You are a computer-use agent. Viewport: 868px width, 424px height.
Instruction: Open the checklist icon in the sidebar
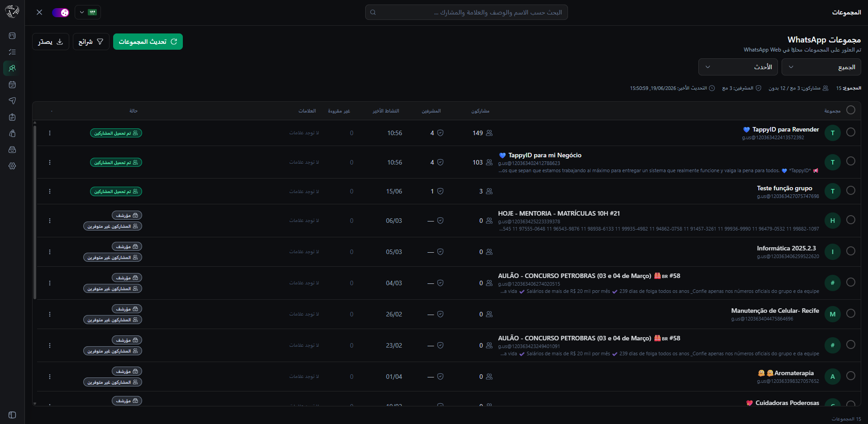[12, 52]
